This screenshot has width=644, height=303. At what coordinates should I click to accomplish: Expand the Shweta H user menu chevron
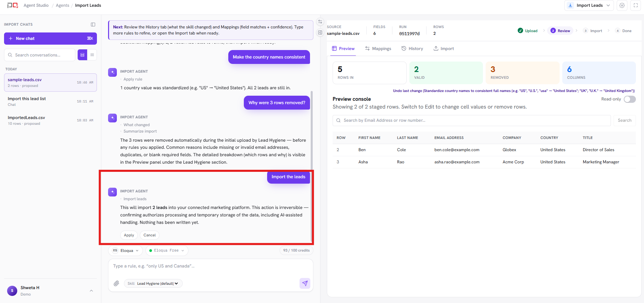click(91, 291)
